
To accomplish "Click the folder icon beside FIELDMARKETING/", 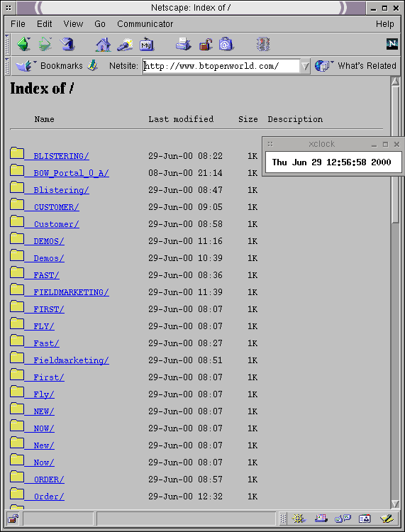I will point(17,289).
